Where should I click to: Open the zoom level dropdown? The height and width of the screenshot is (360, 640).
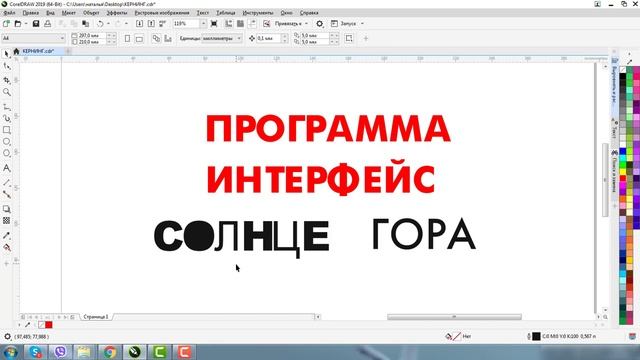(203, 24)
